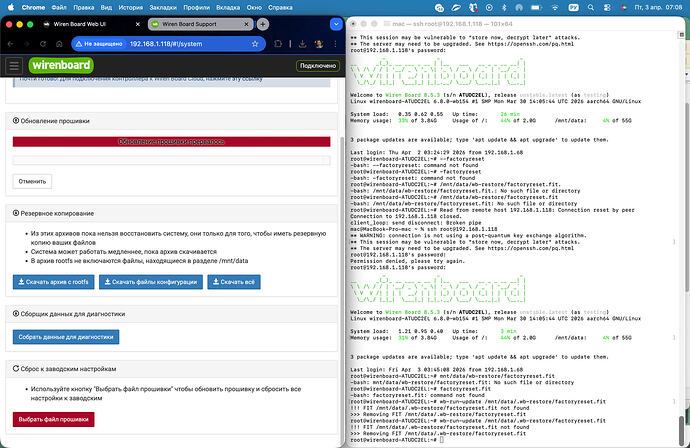Open the Wiren Board hamburger menu
The image size is (690, 448).
[14, 66]
